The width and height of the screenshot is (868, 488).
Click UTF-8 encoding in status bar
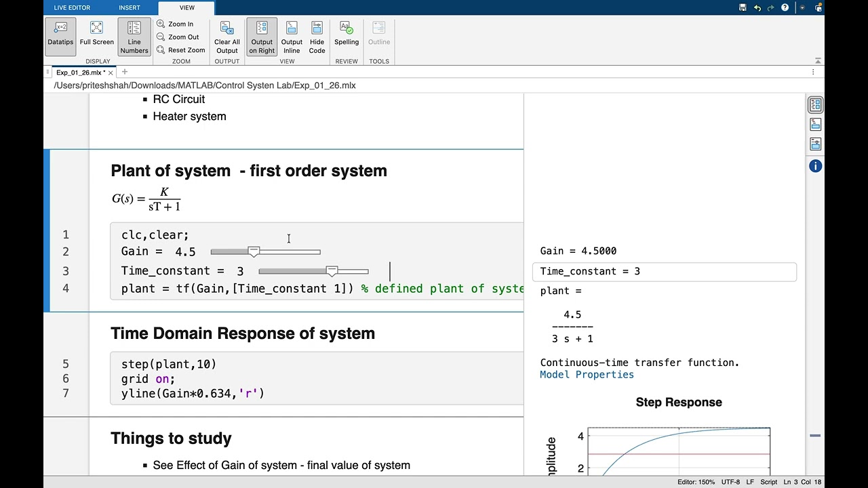point(730,482)
